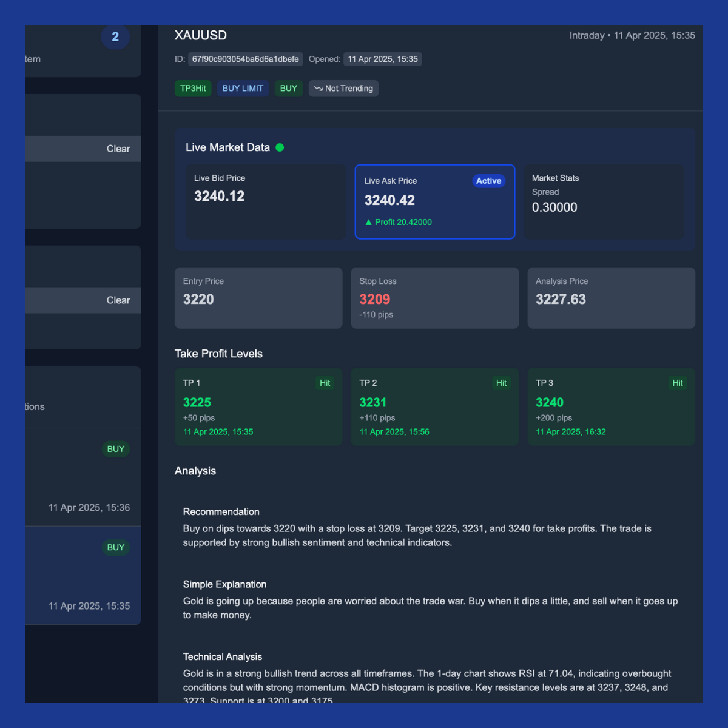
Task: Click the BUY tag beside BUY LIMIT
Action: [x=289, y=89]
